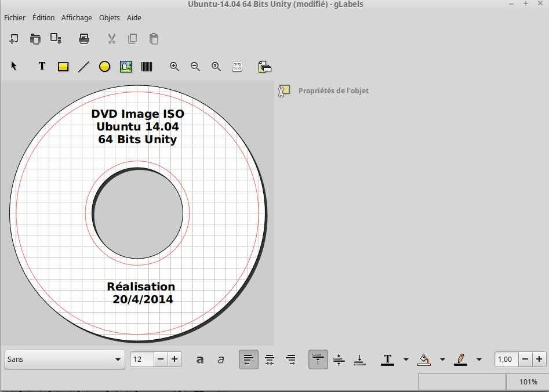This screenshot has width=549, height=392.
Task: Click the Print icon
Action: coord(84,39)
